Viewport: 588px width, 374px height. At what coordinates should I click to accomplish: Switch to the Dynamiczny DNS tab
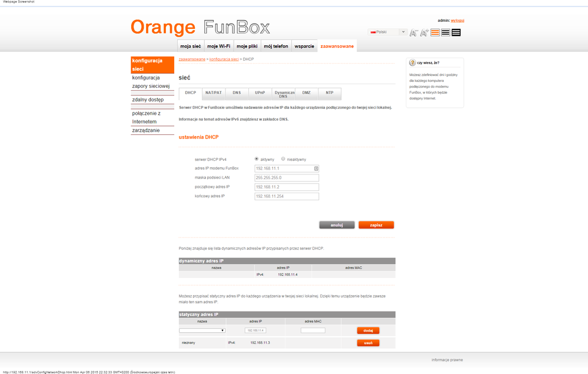point(283,94)
